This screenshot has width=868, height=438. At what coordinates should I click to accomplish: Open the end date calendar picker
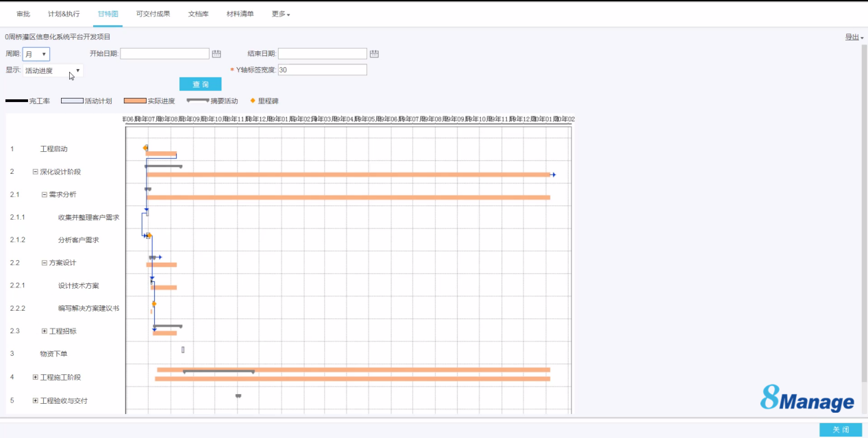374,54
